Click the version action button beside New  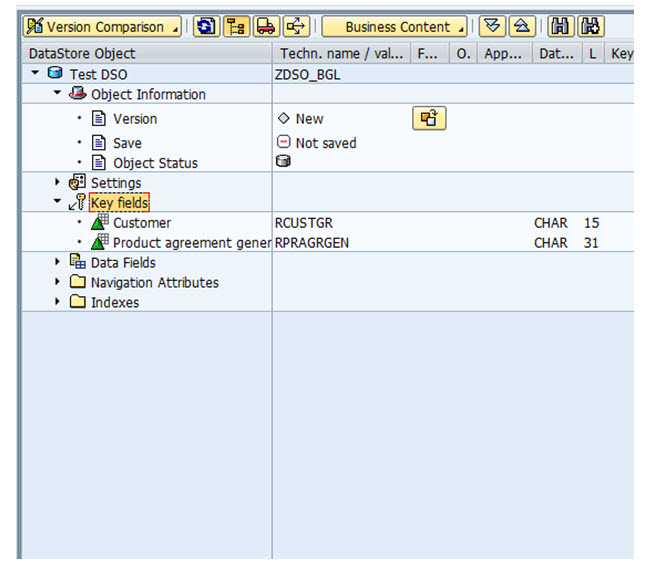click(x=429, y=119)
